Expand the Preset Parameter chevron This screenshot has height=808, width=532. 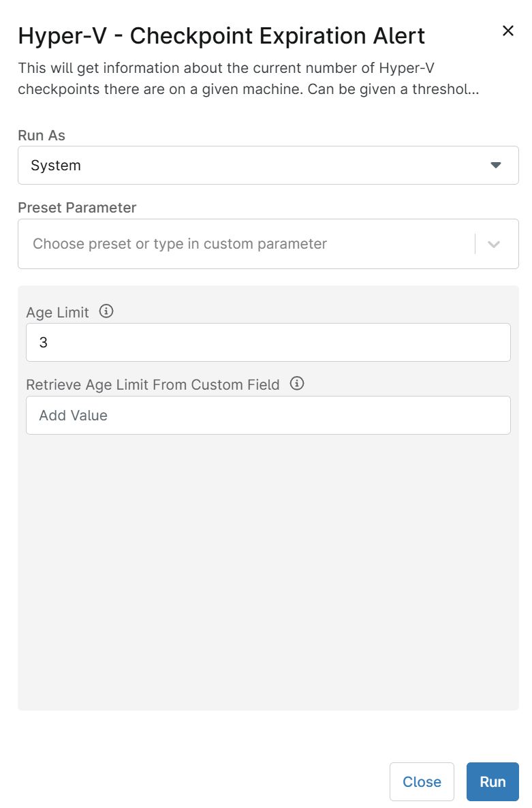pos(494,245)
